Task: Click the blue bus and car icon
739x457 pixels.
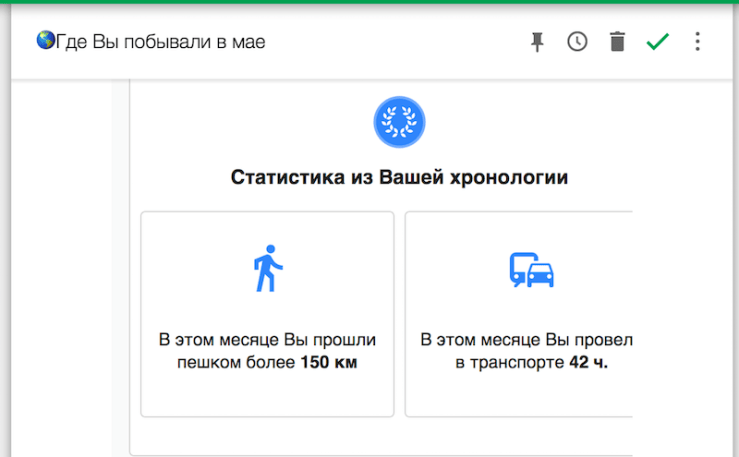Action: [x=532, y=270]
